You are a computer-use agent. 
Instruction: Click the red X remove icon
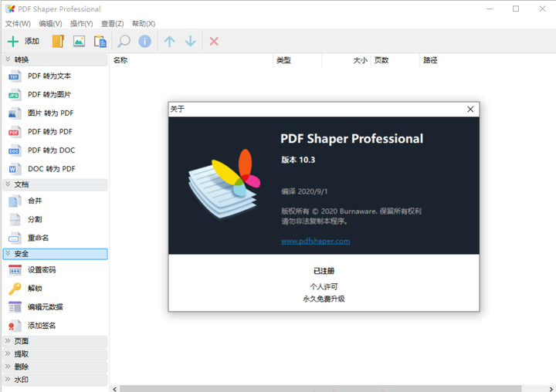(x=214, y=42)
